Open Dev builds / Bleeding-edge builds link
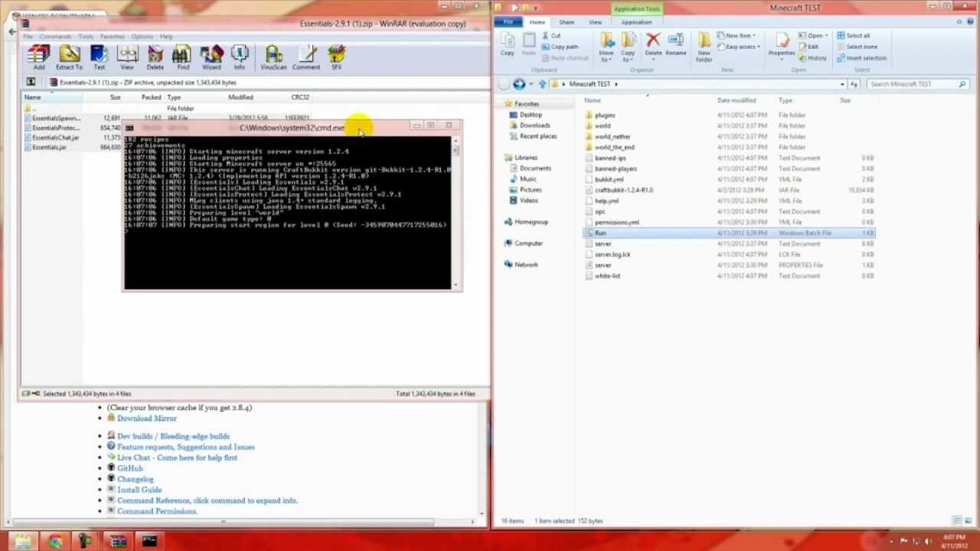 click(x=173, y=436)
